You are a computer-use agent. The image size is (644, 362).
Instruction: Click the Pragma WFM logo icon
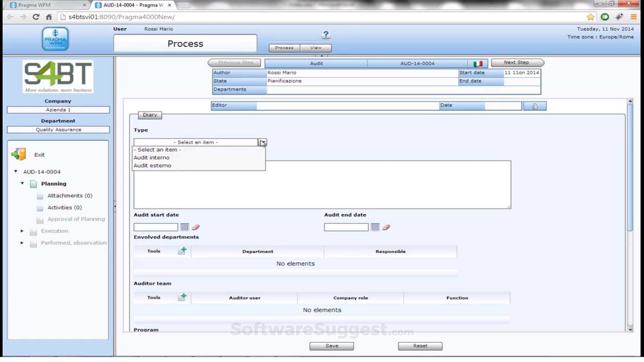pos(55,39)
